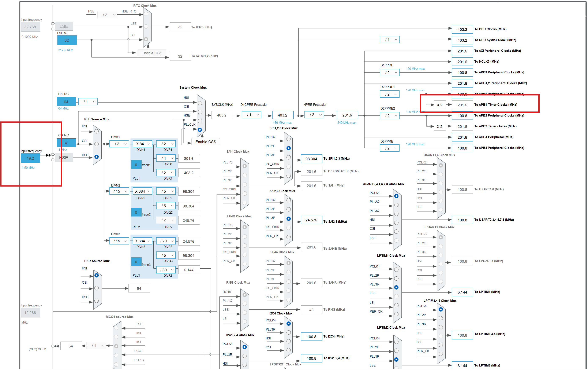Select PER_CK in the SAI1 Clock Mux

tap(245, 203)
